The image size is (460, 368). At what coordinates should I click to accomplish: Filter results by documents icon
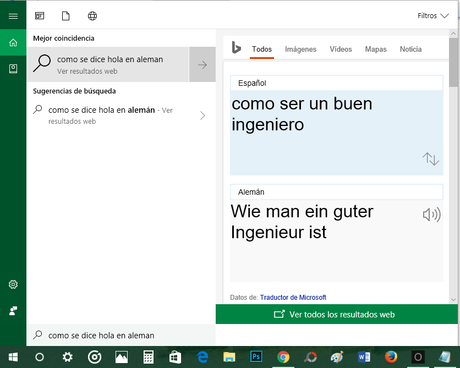(66, 16)
